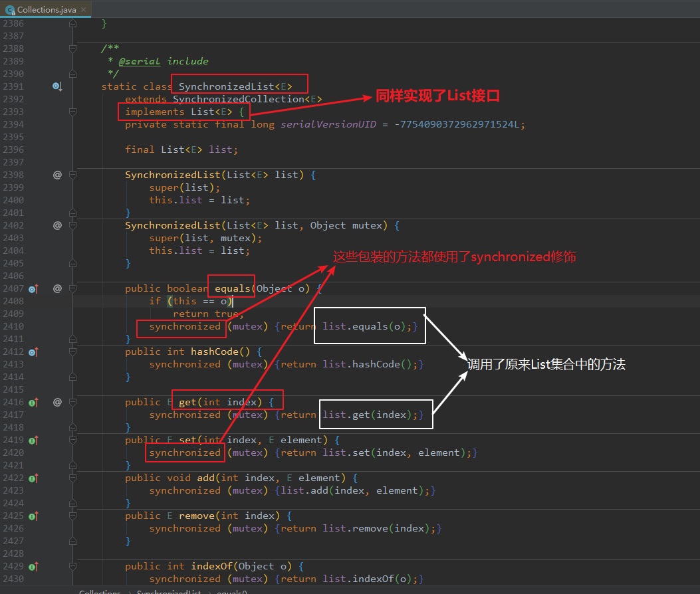This screenshot has width=700, height=594.
Task: Click 'final List<E> list;' field declaration
Action: coord(181,149)
